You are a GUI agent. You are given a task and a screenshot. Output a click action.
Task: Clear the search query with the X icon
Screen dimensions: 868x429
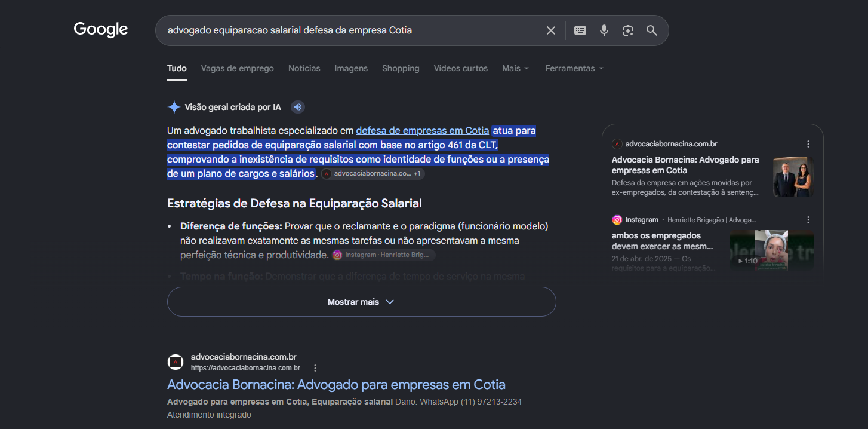(x=551, y=30)
